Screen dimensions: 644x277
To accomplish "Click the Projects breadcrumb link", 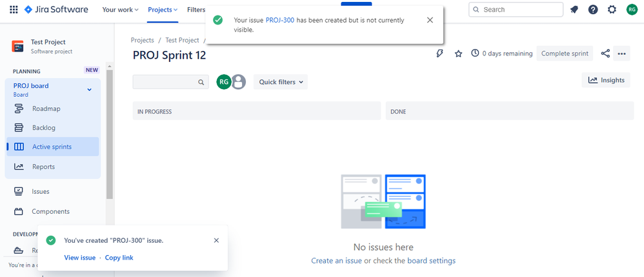I will [x=143, y=40].
